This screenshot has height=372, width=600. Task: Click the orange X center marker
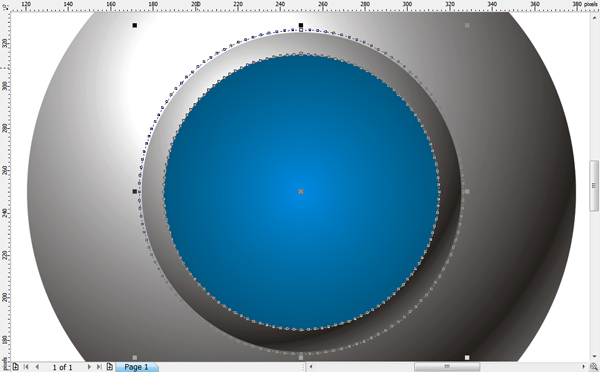coord(301,191)
